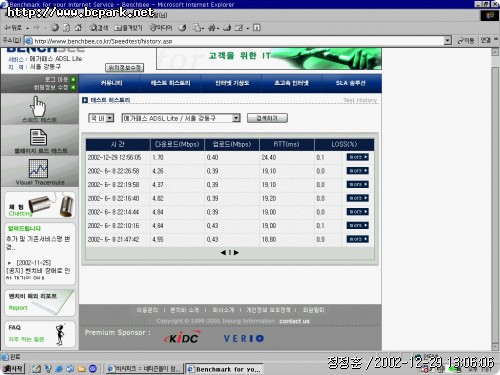Click more for the 22:26:58 test row

coord(357,171)
